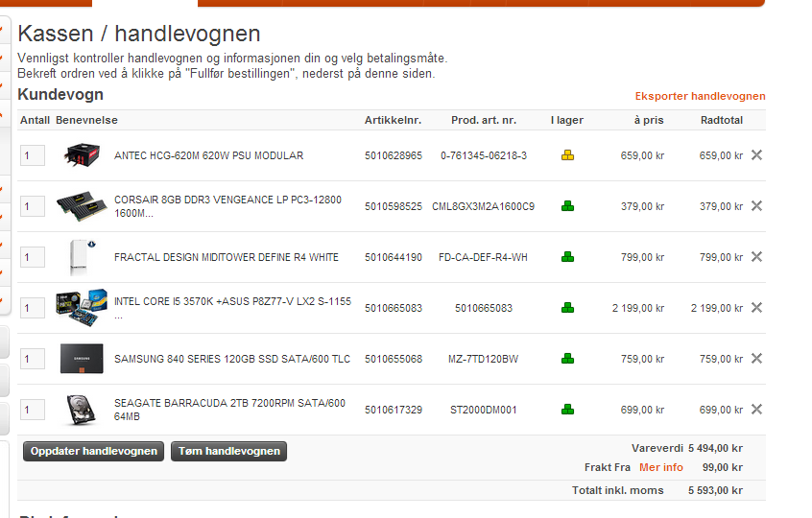
Task: Open ANTEC PSU product thumbnail
Action: coord(82,155)
